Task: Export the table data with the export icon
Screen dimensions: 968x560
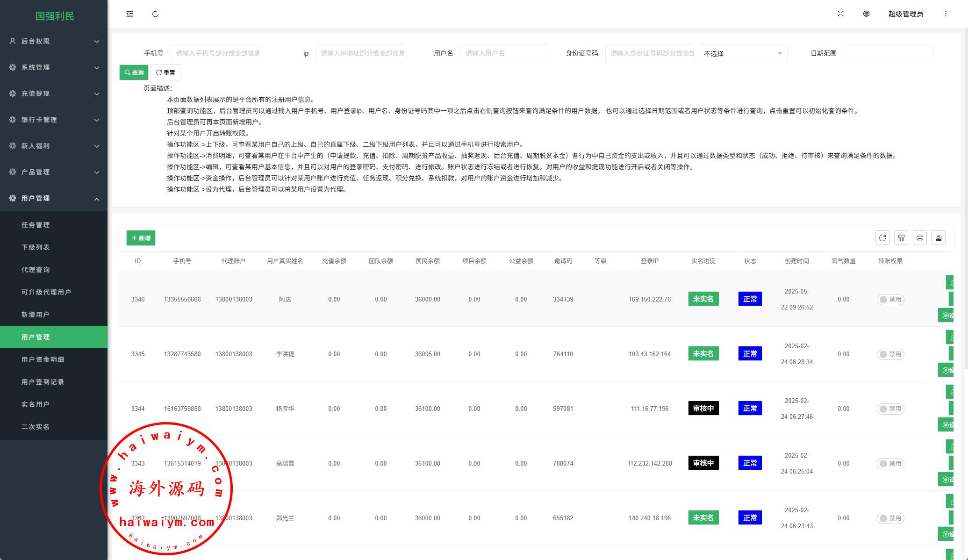Action: (x=938, y=238)
